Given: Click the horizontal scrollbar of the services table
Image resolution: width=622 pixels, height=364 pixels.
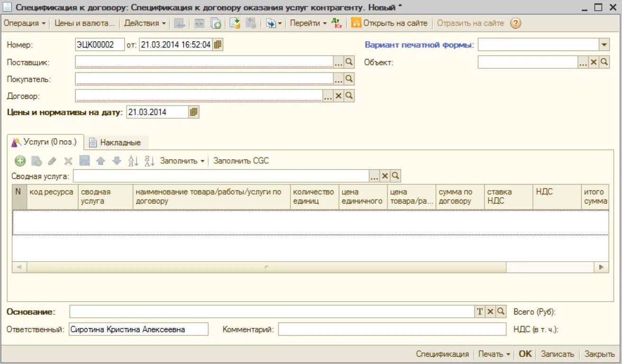Looking at the screenshot, I should [266, 267].
